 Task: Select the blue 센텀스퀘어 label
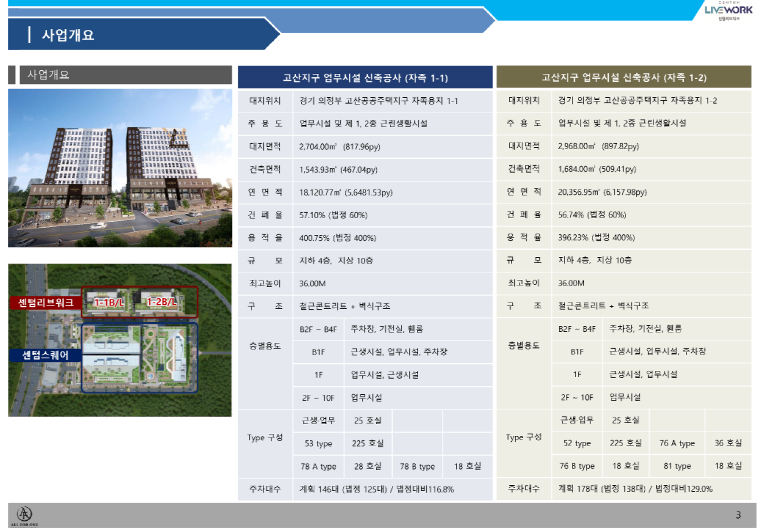point(44,355)
